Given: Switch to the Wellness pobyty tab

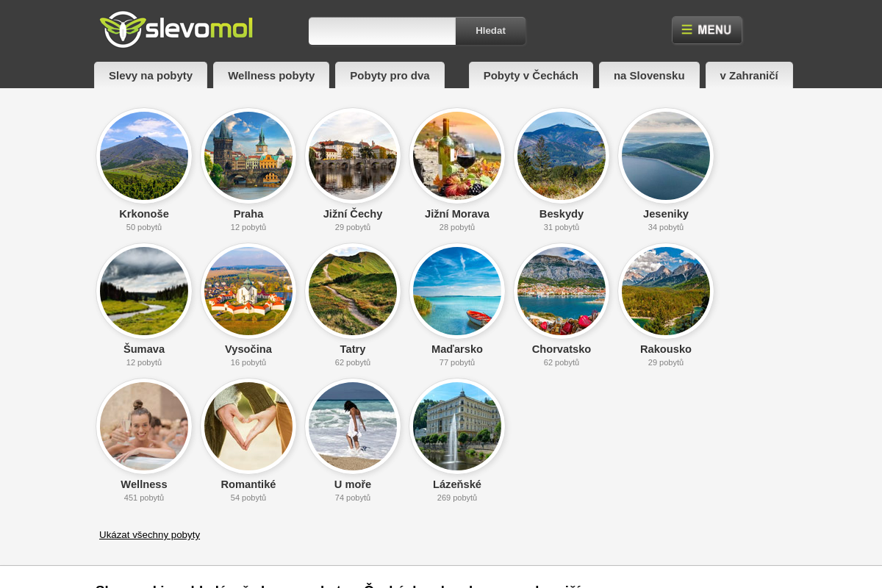Looking at the screenshot, I should (271, 75).
